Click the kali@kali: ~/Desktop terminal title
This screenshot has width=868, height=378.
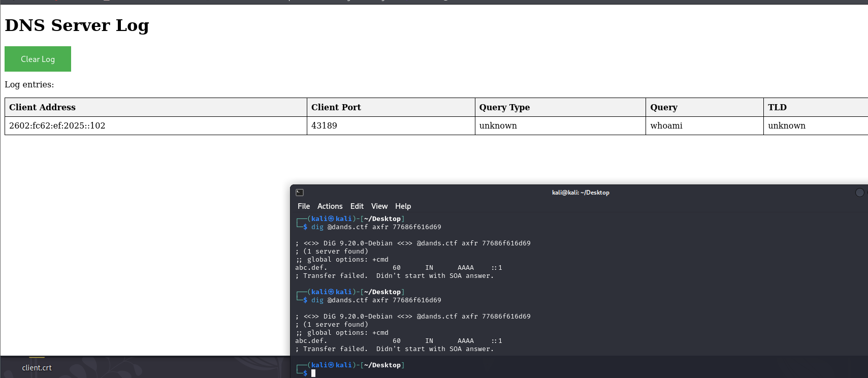(x=581, y=193)
